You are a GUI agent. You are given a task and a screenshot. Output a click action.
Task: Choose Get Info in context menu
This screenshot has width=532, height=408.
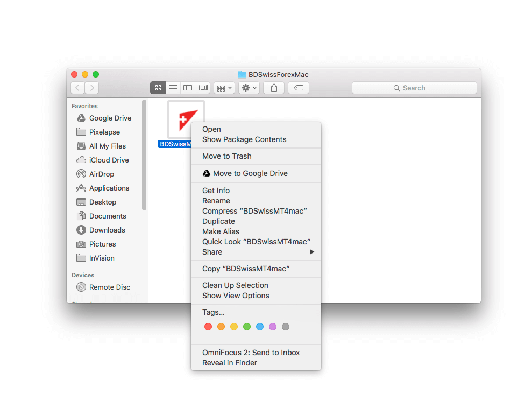click(256, 191)
